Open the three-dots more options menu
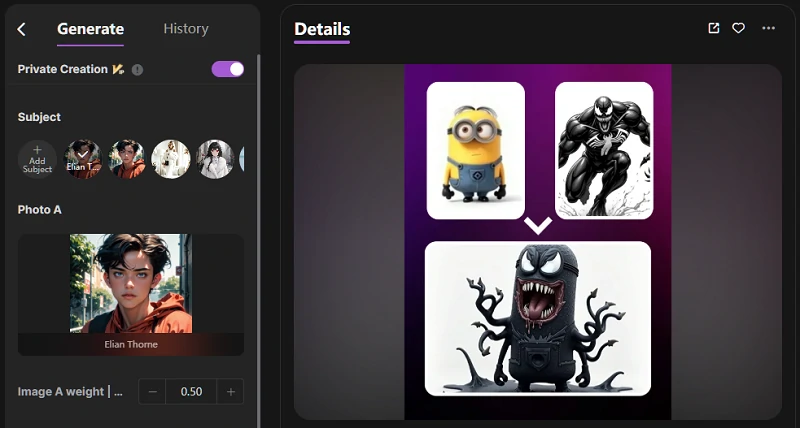Image resolution: width=800 pixels, height=428 pixels. pos(768,28)
